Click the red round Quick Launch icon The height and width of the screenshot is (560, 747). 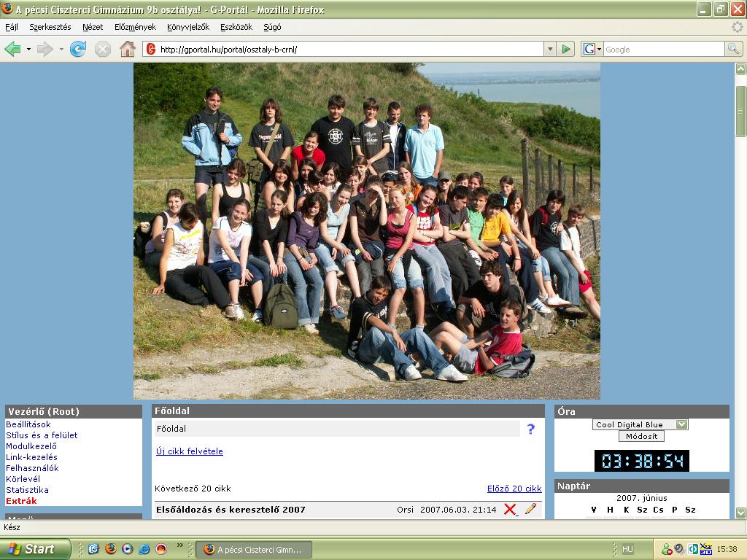[161, 549]
